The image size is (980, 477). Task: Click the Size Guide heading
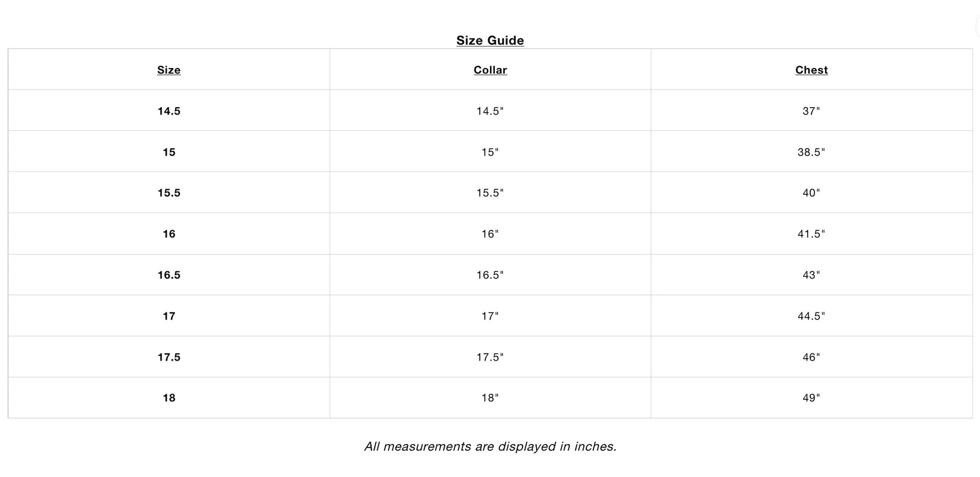click(x=490, y=40)
